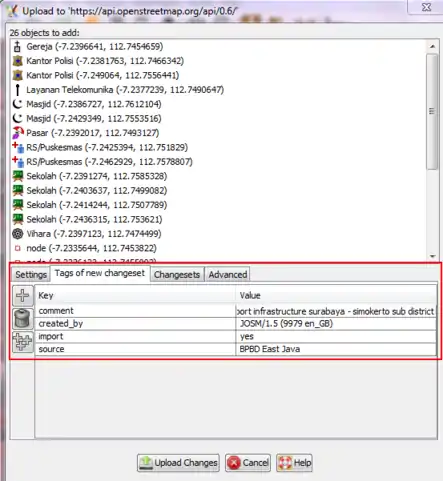The height and width of the screenshot is (481, 443).
Task: Select Tags of new changeset tab
Action: [100, 273]
